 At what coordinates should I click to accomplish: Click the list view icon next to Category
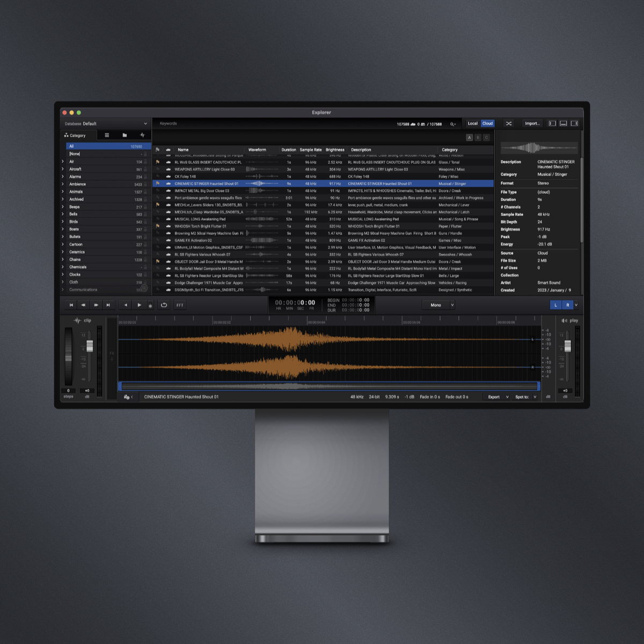(x=107, y=135)
